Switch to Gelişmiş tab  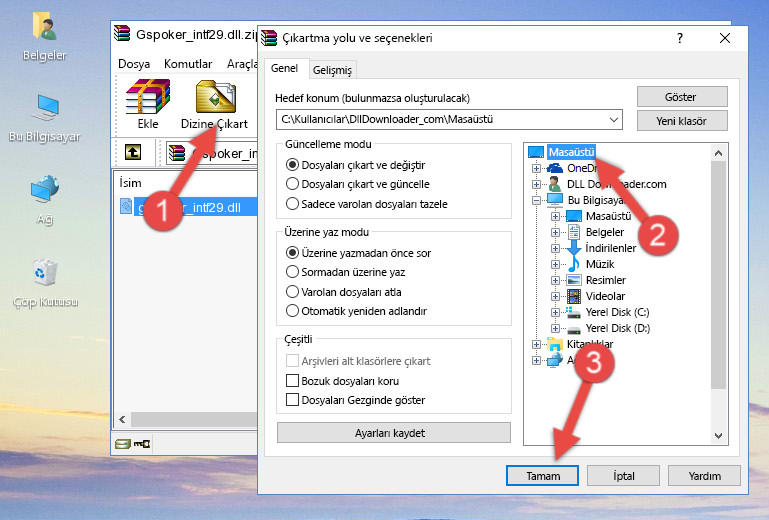click(333, 70)
